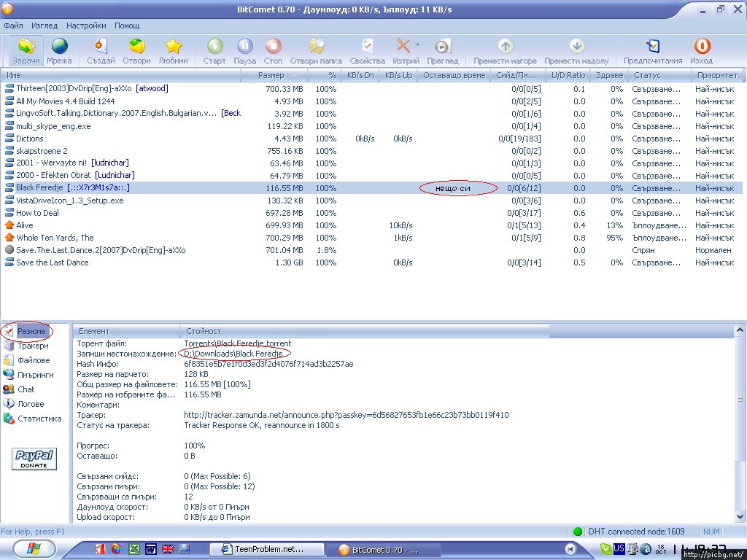Sort by the Приоритет column header

click(x=717, y=75)
